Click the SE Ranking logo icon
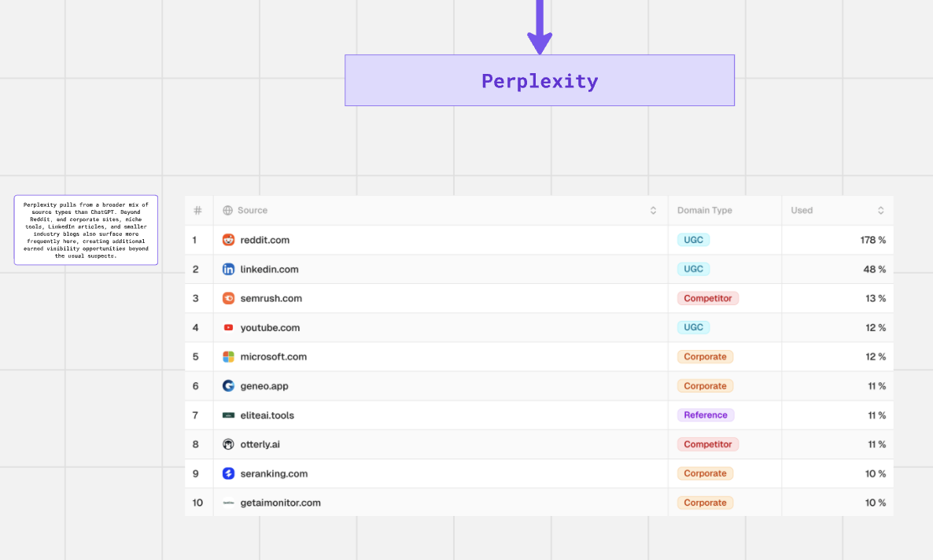 pyautogui.click(x=228, y=473)
